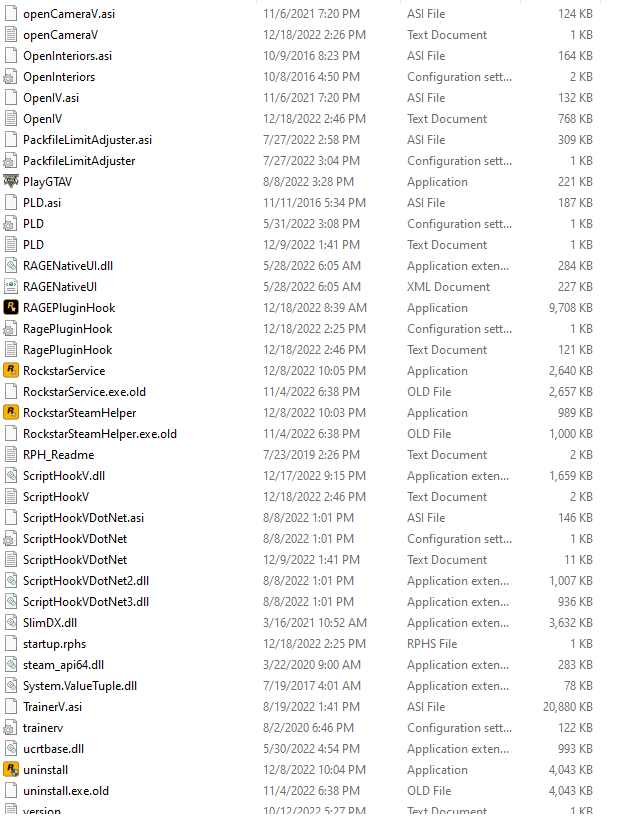Click the date 11/11/2016 5:34 PM
621x816 pixels.
tap(314, 203)
